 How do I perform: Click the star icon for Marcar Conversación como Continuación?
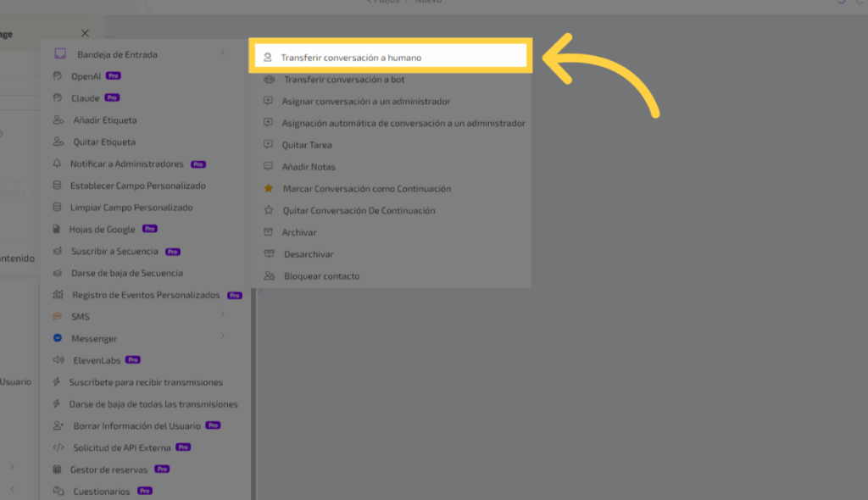269,189
